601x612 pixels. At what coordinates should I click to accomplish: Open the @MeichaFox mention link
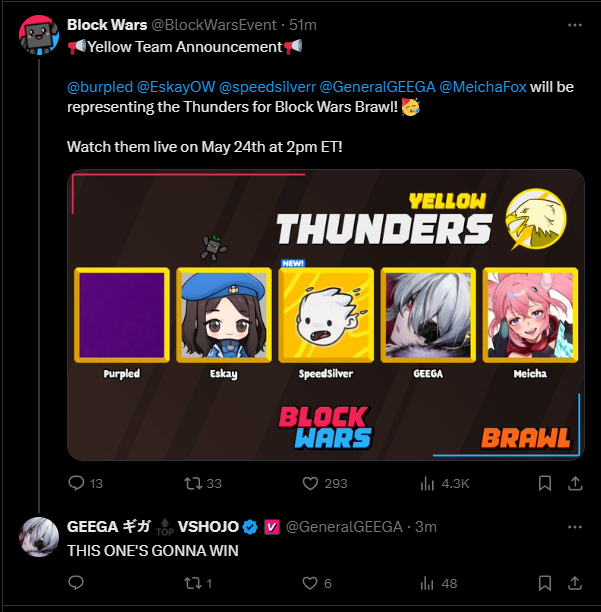[483, 87]
